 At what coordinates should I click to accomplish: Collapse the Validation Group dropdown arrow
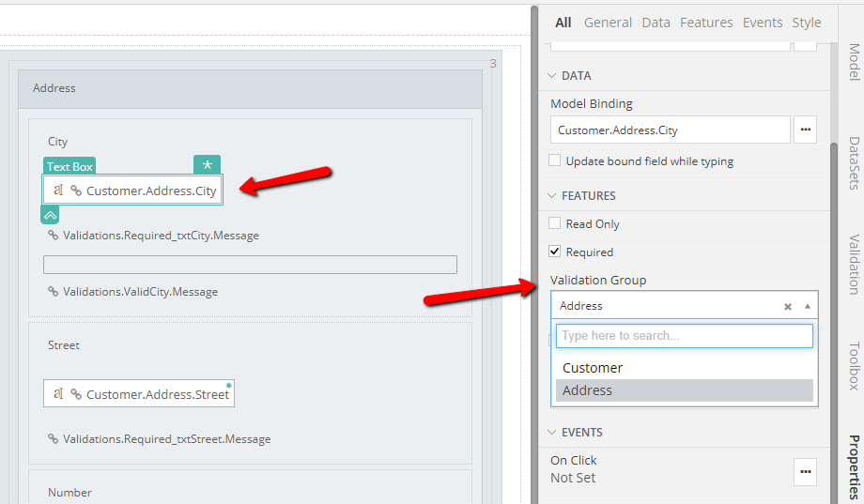pyautogui.click(x=807, y=306)
